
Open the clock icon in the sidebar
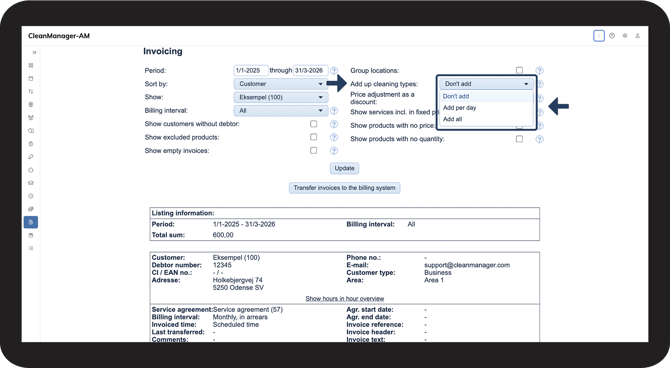[31, 196]
